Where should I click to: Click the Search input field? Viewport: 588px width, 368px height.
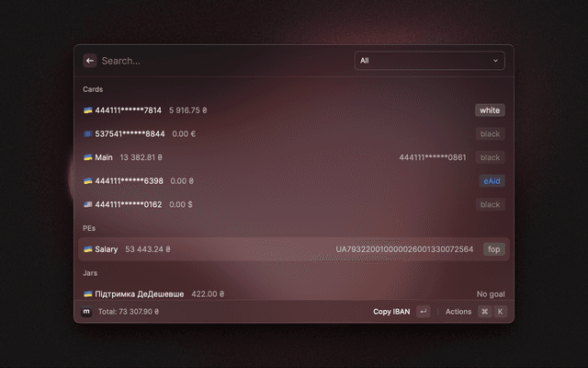220,61
